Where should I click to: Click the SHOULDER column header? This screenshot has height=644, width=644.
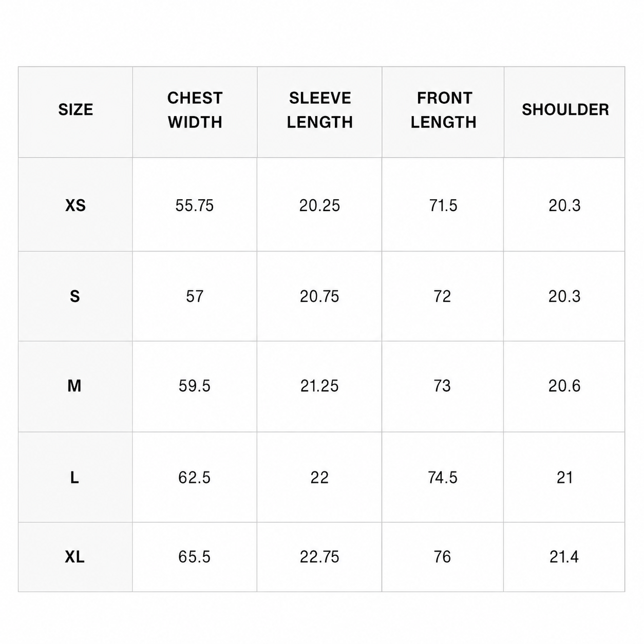tap(565, 110)
